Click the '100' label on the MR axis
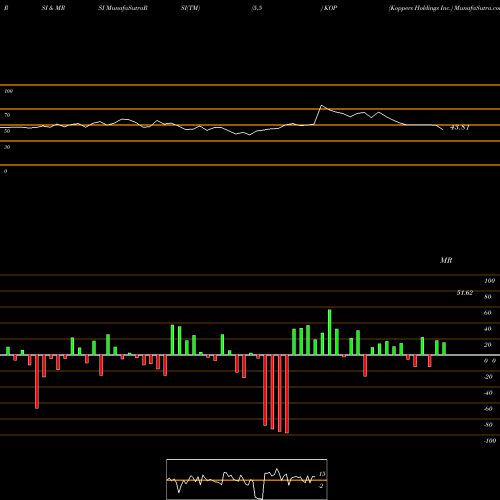 [490, 281]
